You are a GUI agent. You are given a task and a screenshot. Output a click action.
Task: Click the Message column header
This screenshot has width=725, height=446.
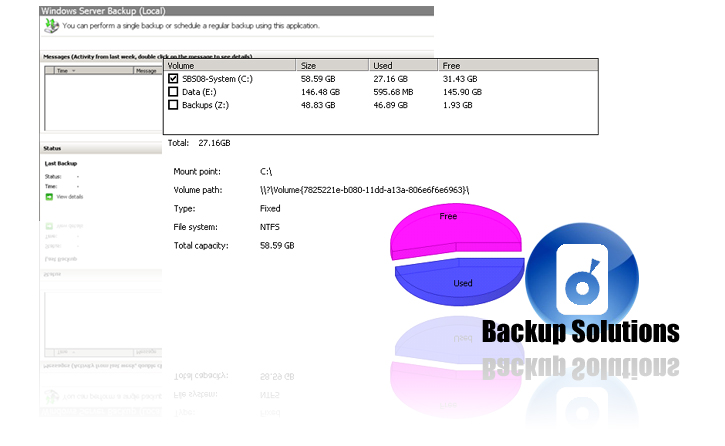(146, 71)
